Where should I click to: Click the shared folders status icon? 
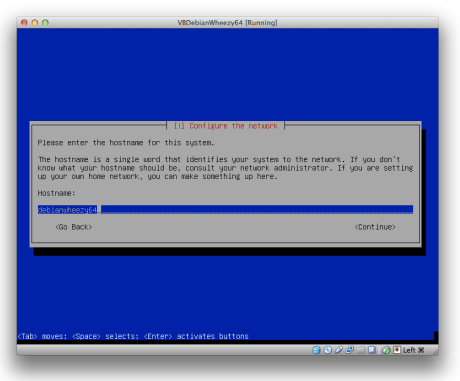[x=361, y=350]
